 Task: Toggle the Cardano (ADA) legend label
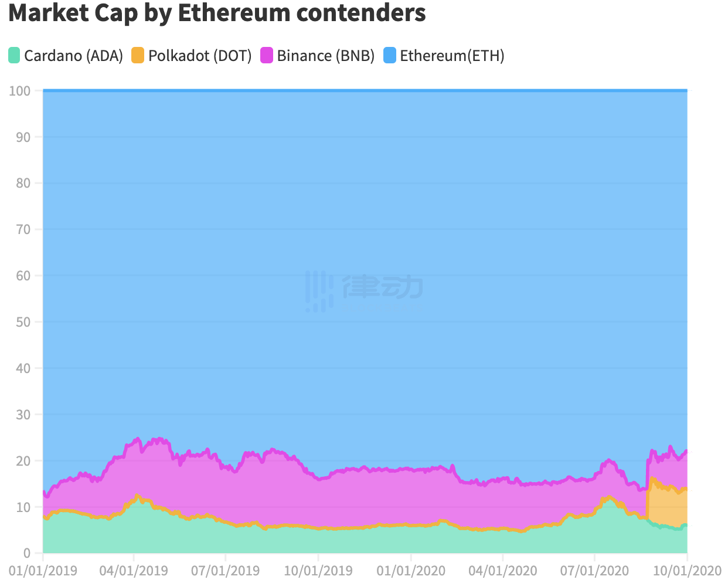pos(73,56)
